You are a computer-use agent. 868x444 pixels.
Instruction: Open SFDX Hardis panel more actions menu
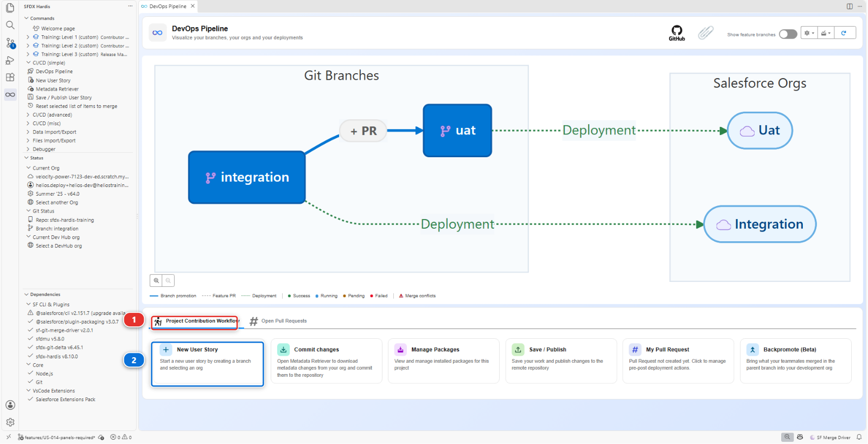click(130, 6)
